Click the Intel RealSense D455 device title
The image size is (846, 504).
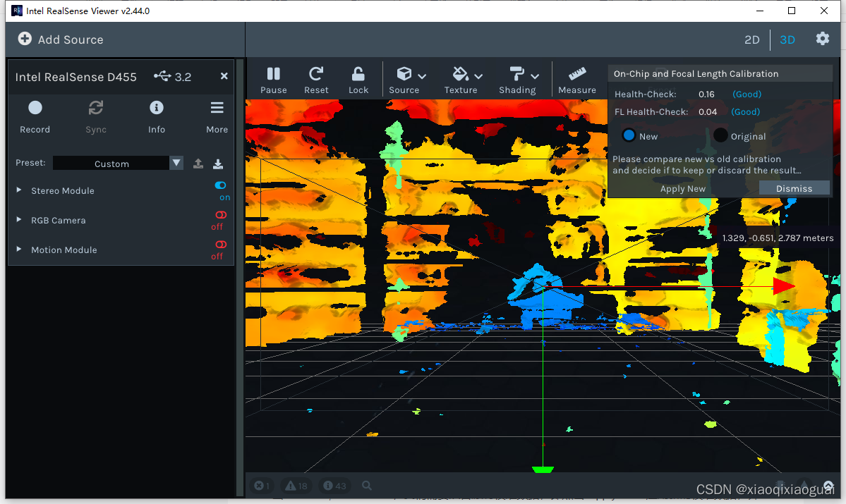click(76, 77)
